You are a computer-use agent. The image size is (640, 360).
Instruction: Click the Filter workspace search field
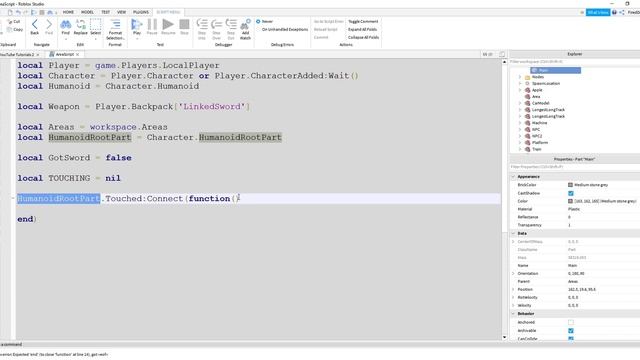coord(575,62)
